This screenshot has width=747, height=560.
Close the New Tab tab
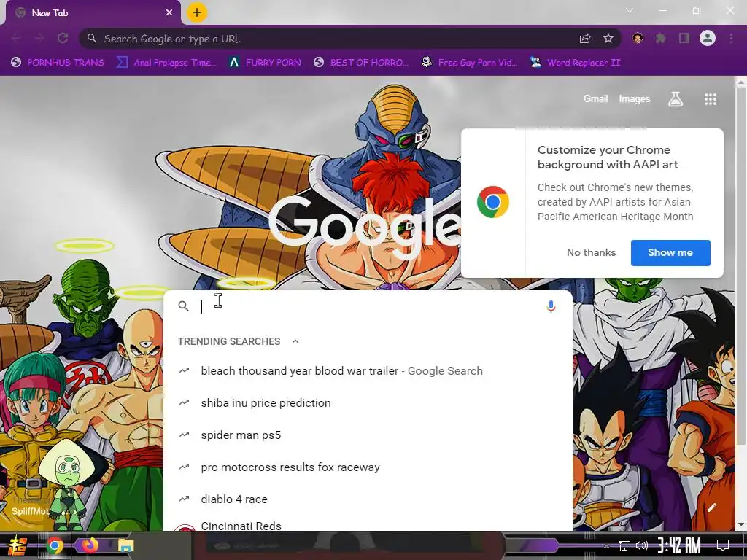169,13
